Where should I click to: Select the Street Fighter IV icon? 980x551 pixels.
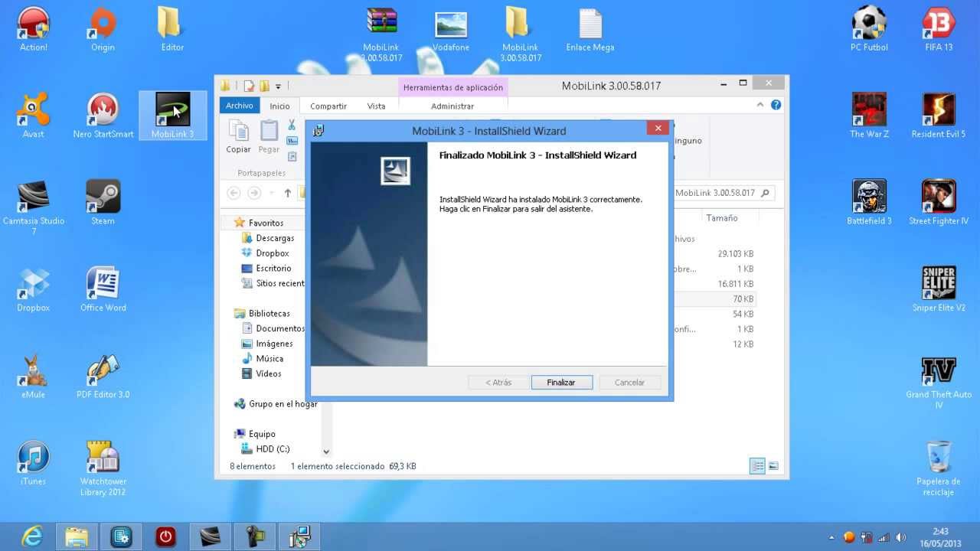pyautogui.click(x=939, y=203)
